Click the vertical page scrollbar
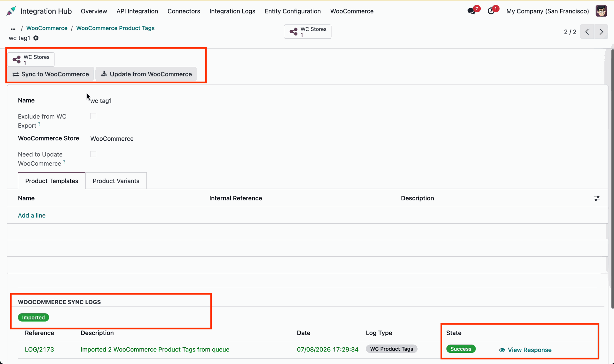This screenshot has height=364, width=614. (x=612, y=179)
